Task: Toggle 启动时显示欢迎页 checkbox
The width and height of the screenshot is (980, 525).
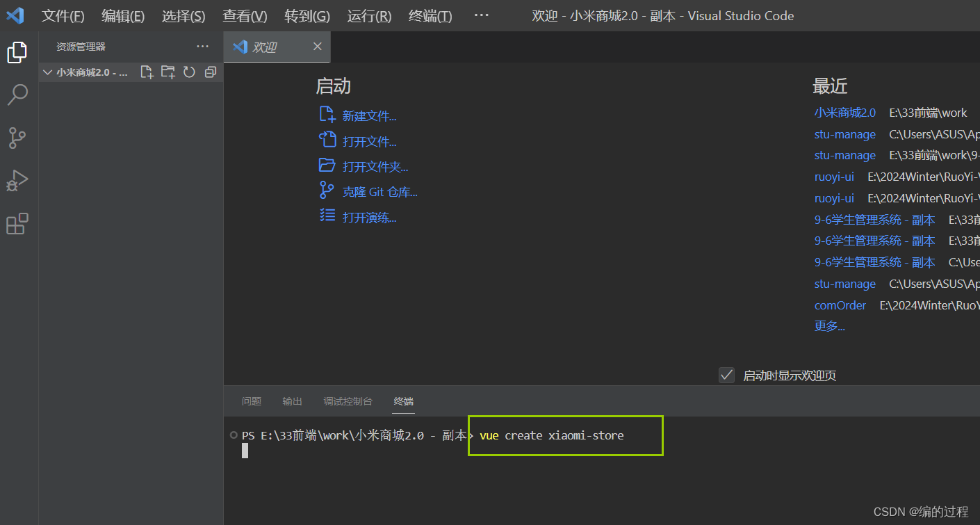Action: [726, 375]
